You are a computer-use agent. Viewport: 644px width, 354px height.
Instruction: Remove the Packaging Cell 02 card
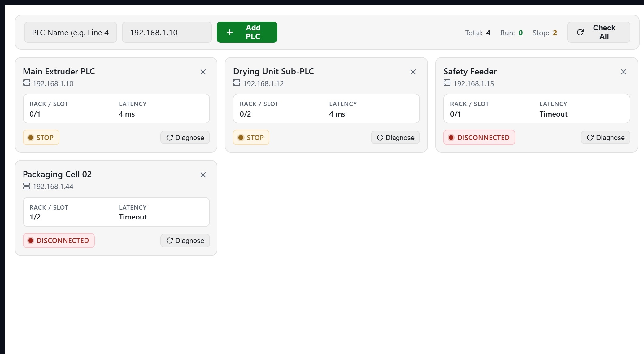(x=203, y=175)
